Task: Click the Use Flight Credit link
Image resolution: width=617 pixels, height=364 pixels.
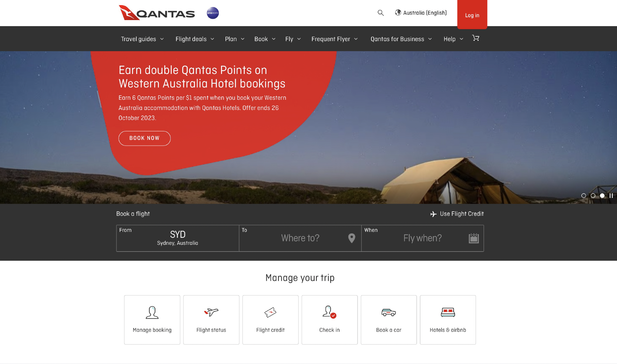Action: pyautogui.click(x=457, y=214)
